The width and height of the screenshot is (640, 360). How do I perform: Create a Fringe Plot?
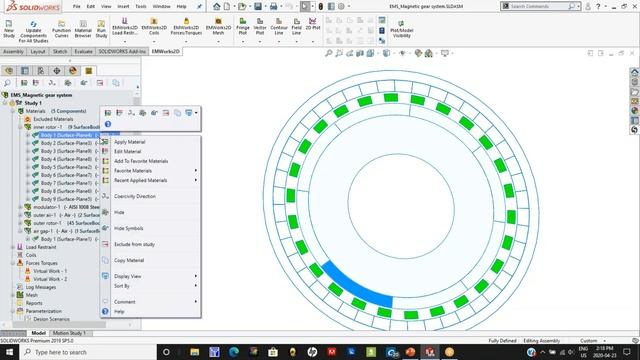pyautogui.click(x=242, y=26)
